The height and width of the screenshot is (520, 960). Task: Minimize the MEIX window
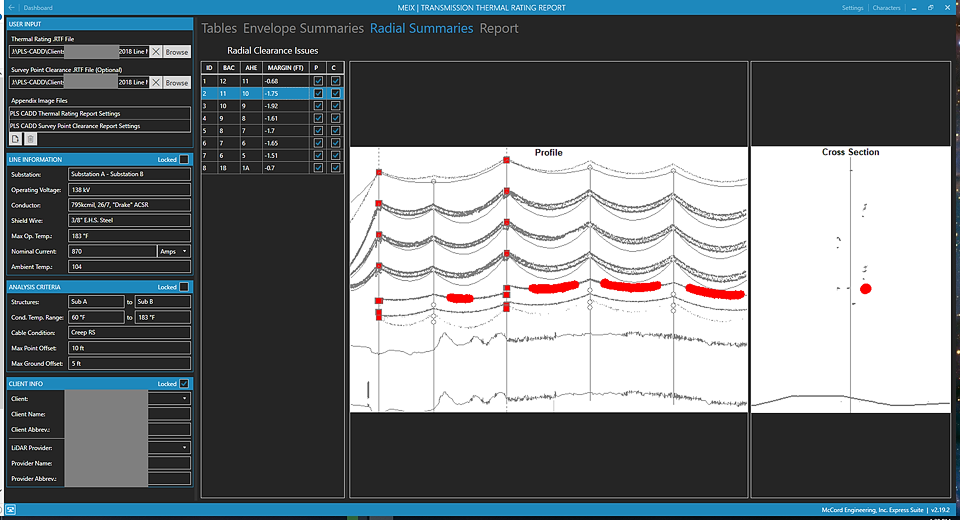tap(915, 8)
